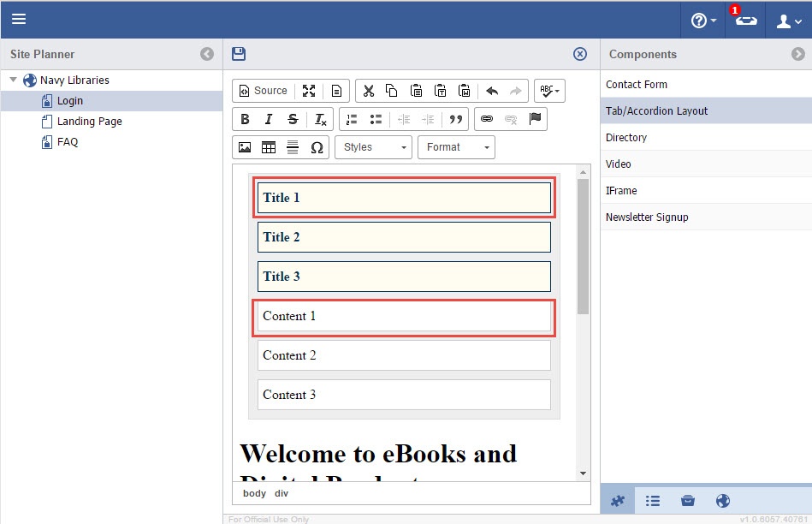Collapse the Navy Libraries tree node

point(14,80)
